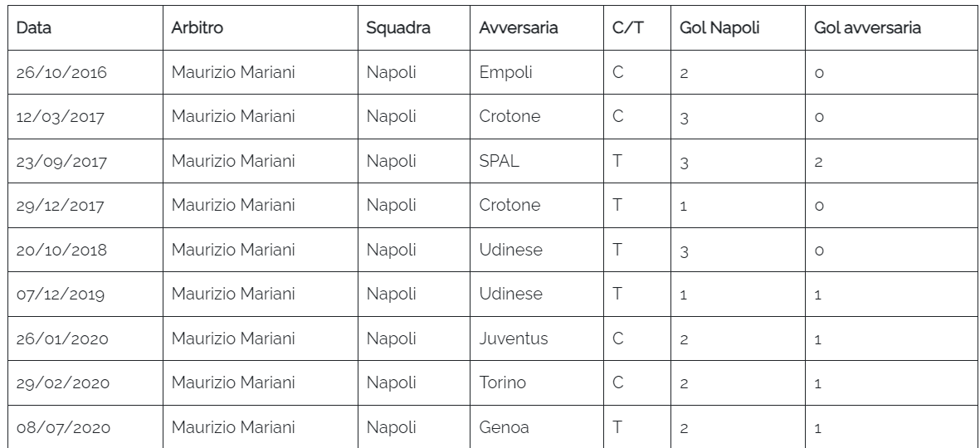Select the date 08/07/2020 cell
This screenshot has width=980, height=448.
(63, 428)
